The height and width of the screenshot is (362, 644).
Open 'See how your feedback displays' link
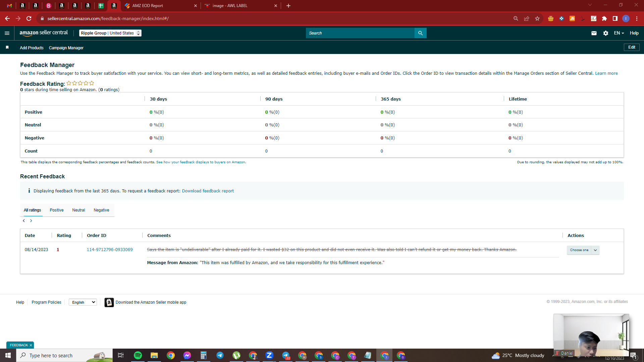click(201, 162)
